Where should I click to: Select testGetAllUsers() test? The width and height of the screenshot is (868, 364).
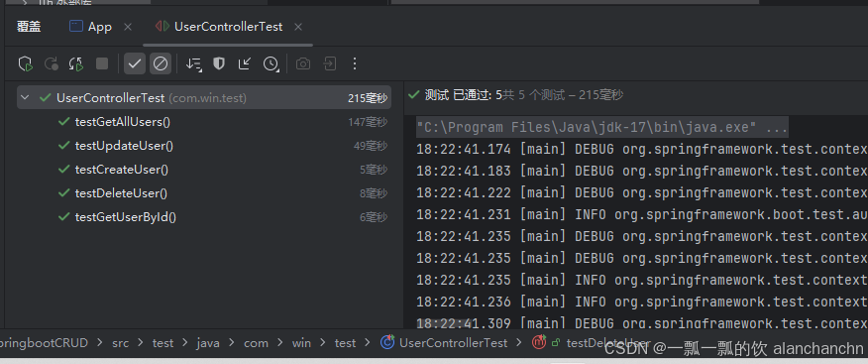pos(122,122)
